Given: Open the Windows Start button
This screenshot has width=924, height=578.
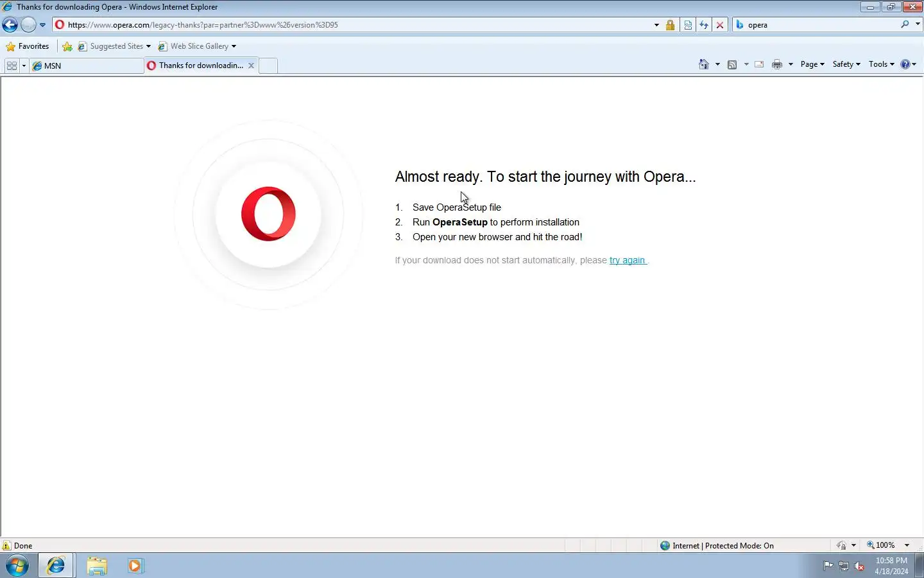Looking at the screenshot, I should pos(17,566).
